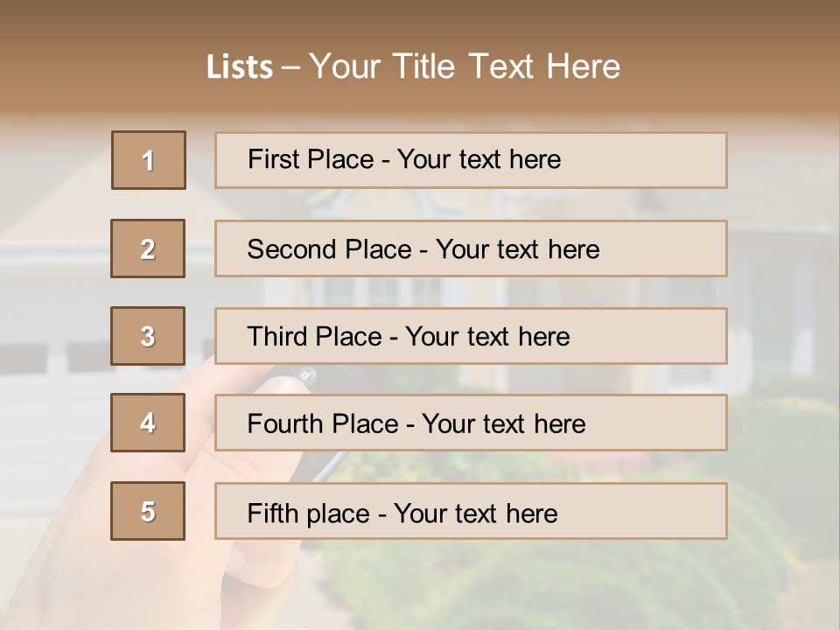Select the number 2 box
The height and width of the screenshot is (630, 840).
click(148, 248)
